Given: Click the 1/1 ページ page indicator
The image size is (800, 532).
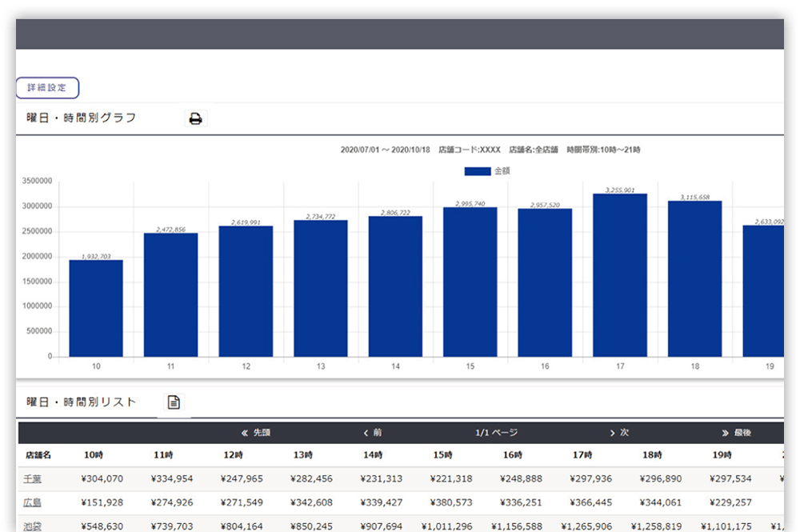Looking at the screenshot, I should click(496, 433).
